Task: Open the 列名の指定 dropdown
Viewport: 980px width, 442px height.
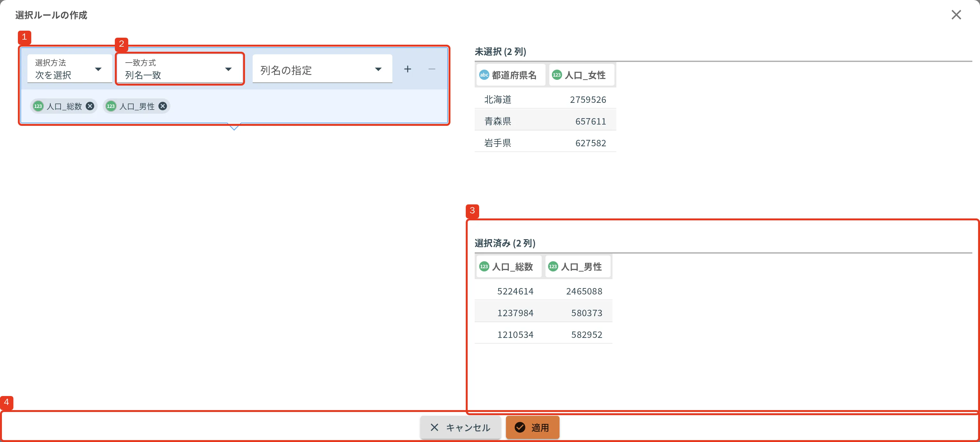Action: click(x=322, y=69)
